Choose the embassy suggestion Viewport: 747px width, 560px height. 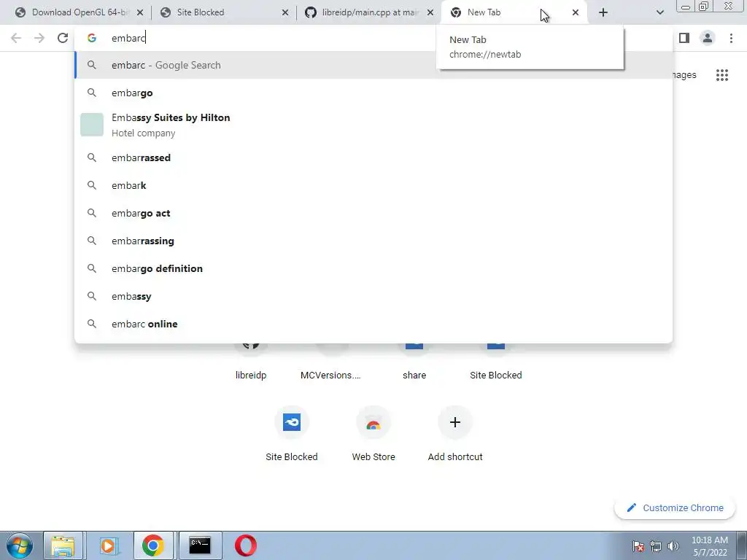pyautogui.click(x=373, y=296)
